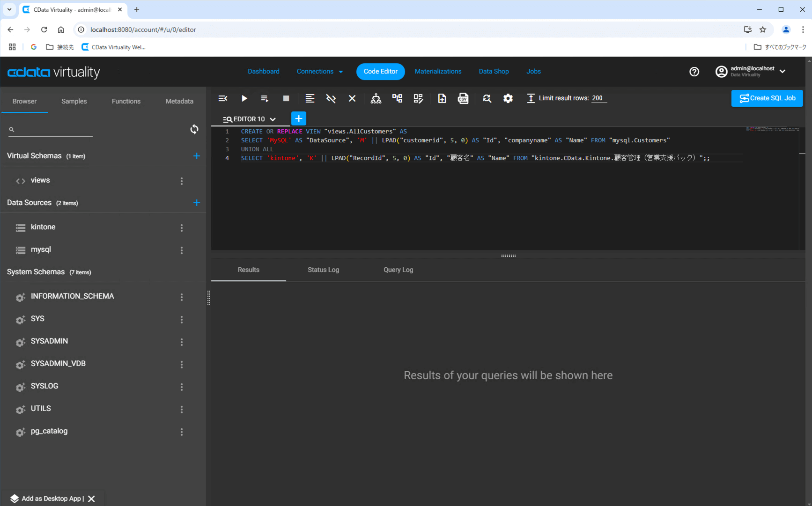812x506 pixels.
Task: Add a new Data Source
Action: pos(197,203)
